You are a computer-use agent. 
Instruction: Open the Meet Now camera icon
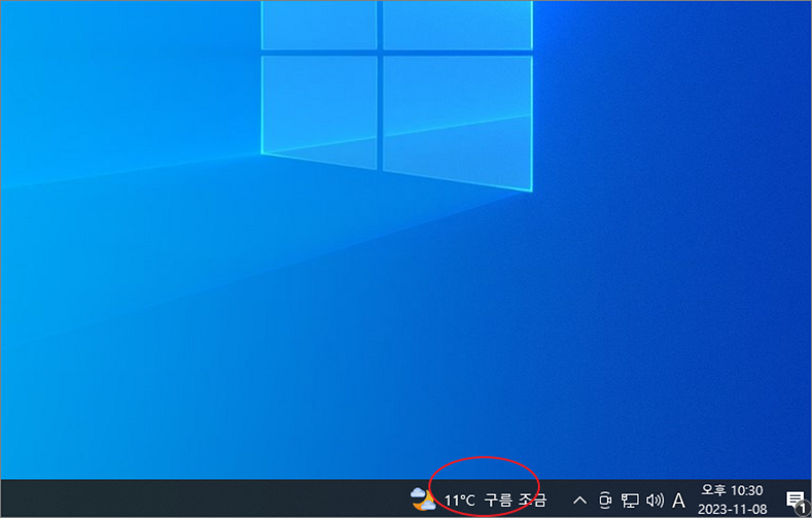pos(605,500)
